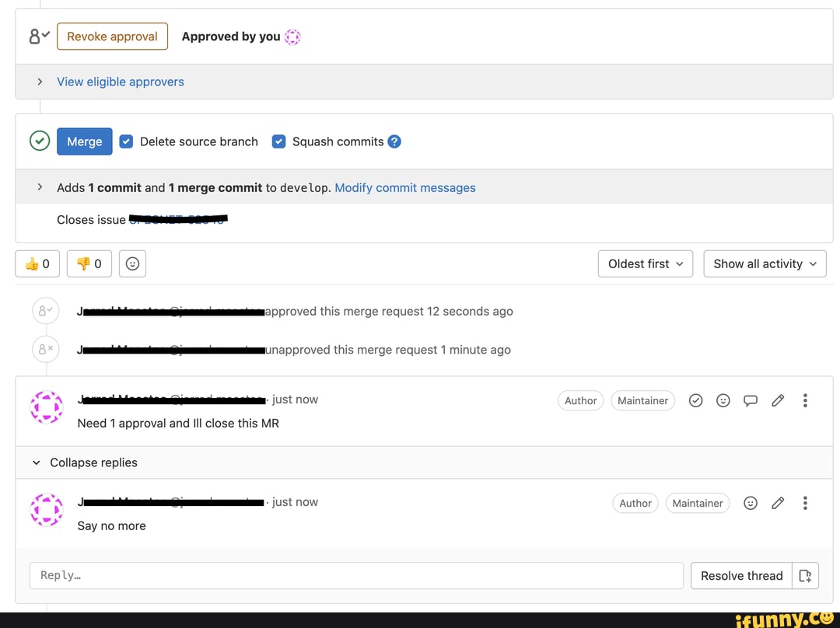840x628 pixels.
Task: Open the add reaction emoji picker
Action: (133, 264)
